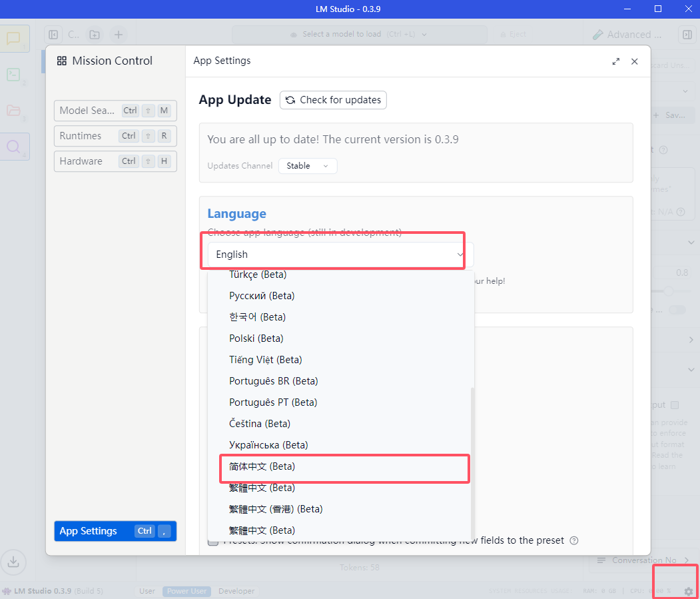
Task: Open the Discover search sidebar icon
Action: point(14,147)
